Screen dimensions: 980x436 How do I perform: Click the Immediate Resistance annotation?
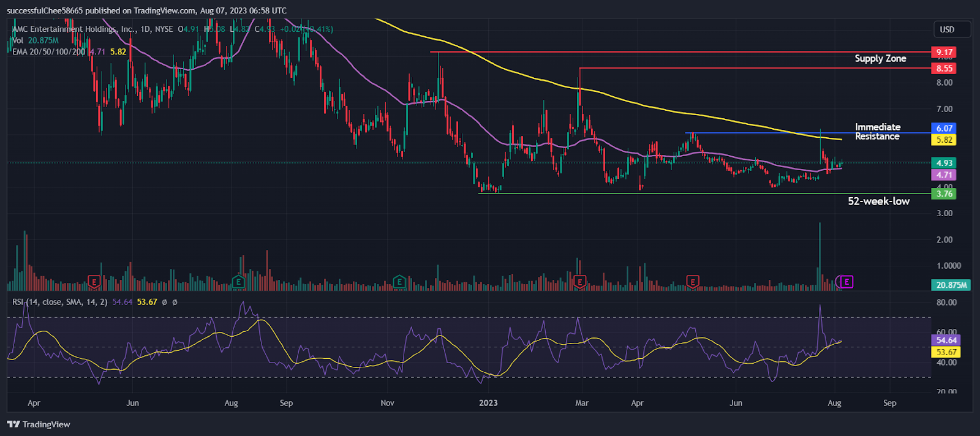(878, 132)
